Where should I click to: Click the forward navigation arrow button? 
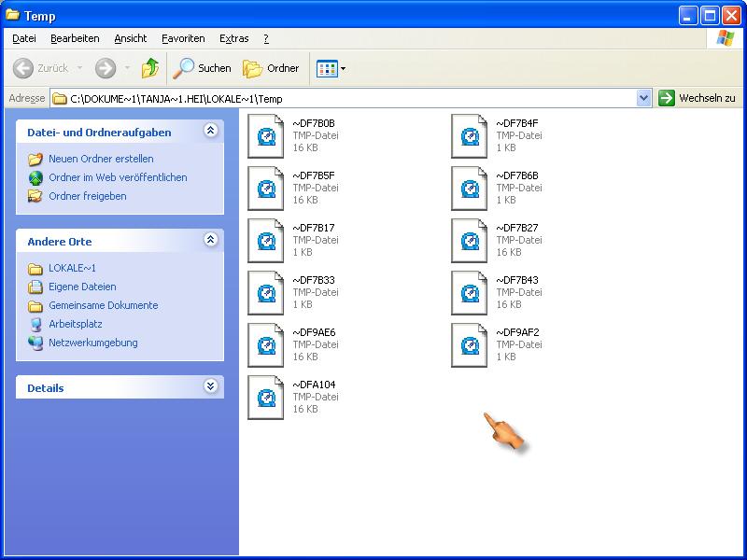[x=106, y=68]
